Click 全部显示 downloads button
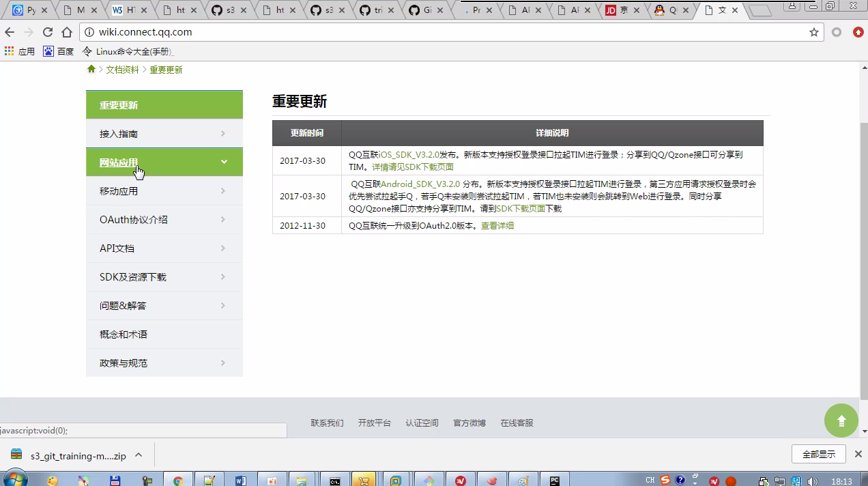The image size is (868, 486). pyautogui.click(x=819, y=454)
